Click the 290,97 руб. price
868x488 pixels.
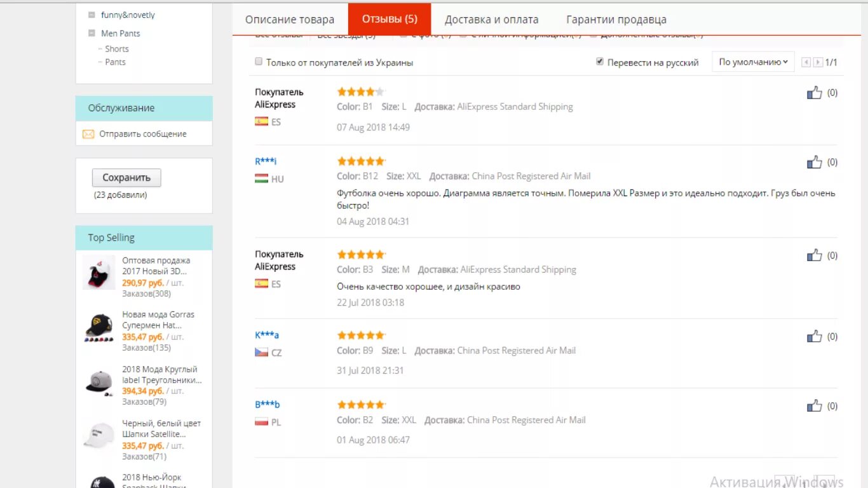click(x=143, y=283)
